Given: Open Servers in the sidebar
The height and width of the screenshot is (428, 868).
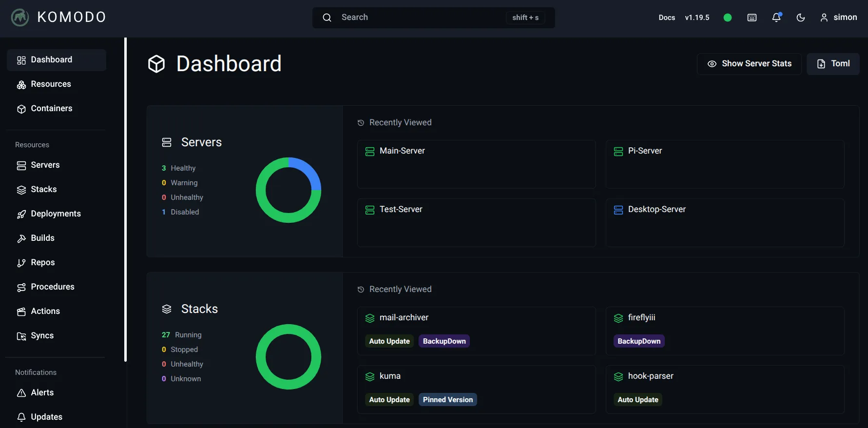Looking at the screenshot, I should [x=57, y=165].
